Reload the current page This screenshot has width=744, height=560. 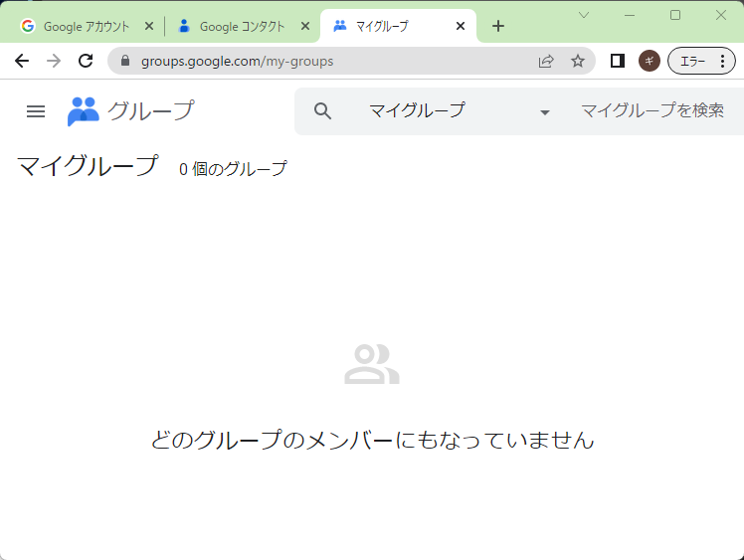pos(86,61)
